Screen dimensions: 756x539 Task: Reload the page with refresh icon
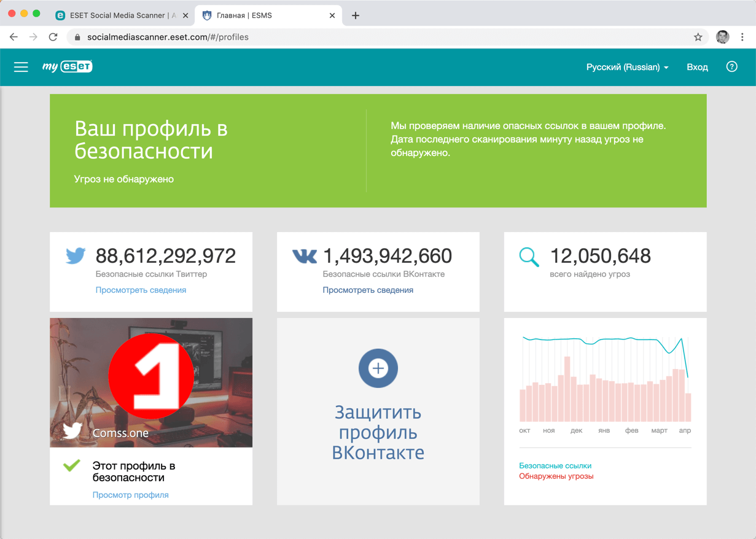click(x=53, y=37)
